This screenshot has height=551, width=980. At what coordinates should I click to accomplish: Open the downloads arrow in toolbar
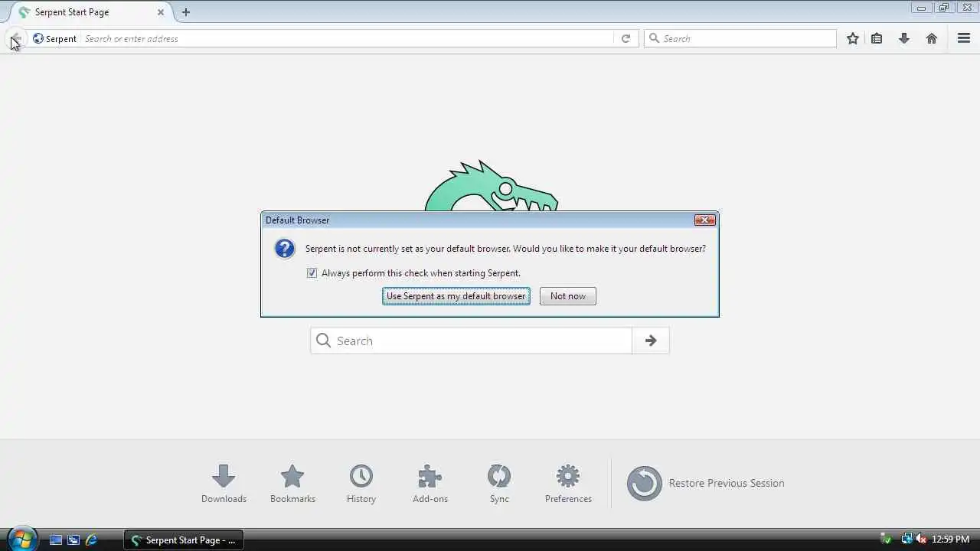pos(904,38)
